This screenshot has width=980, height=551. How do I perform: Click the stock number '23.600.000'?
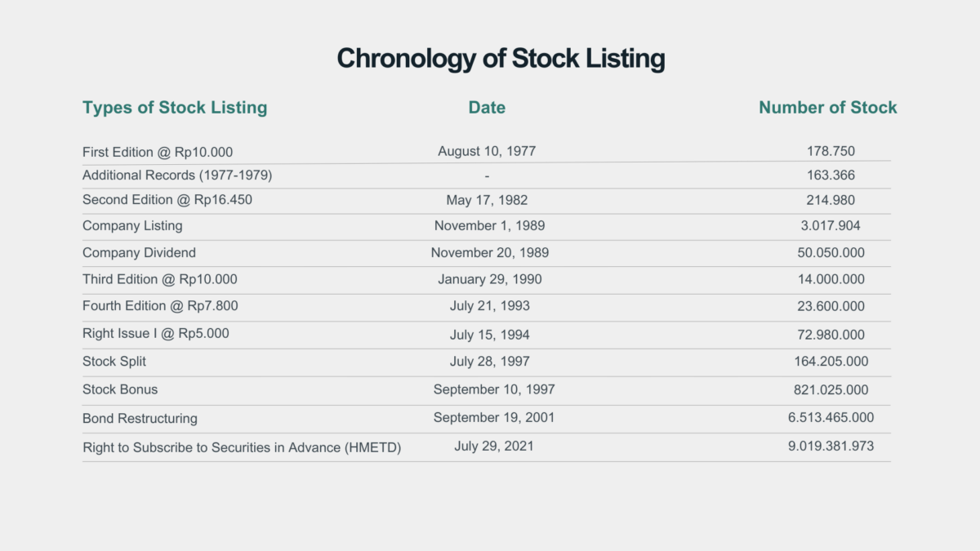pyautogui.click(x=831, y=306)
